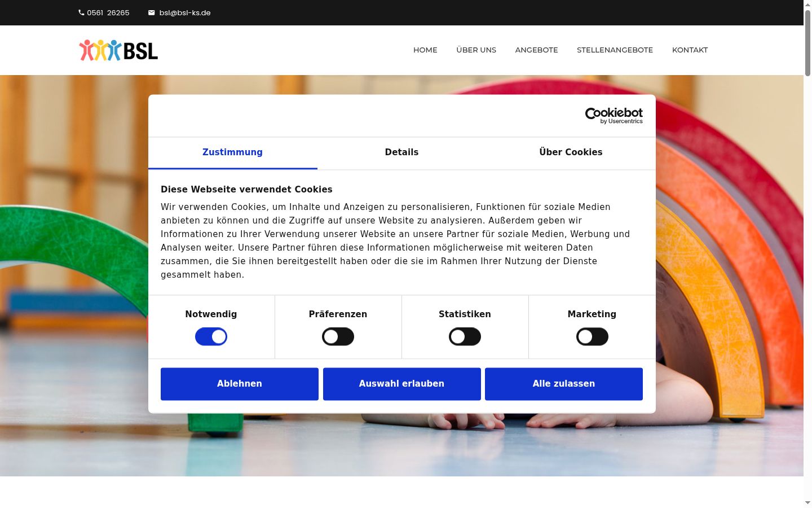Switch to the Details tab
This screenshot has width=812, height=508.
point(401,152)
